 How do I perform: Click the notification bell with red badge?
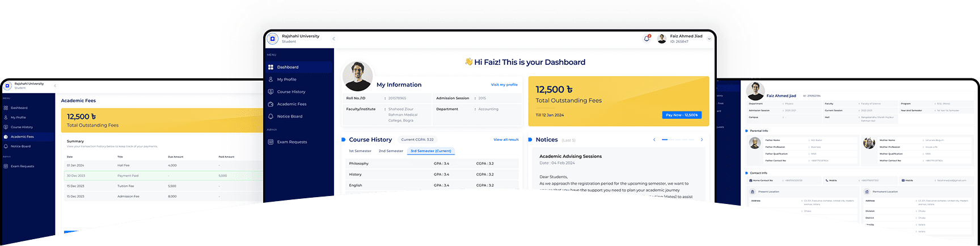[647, 39]
